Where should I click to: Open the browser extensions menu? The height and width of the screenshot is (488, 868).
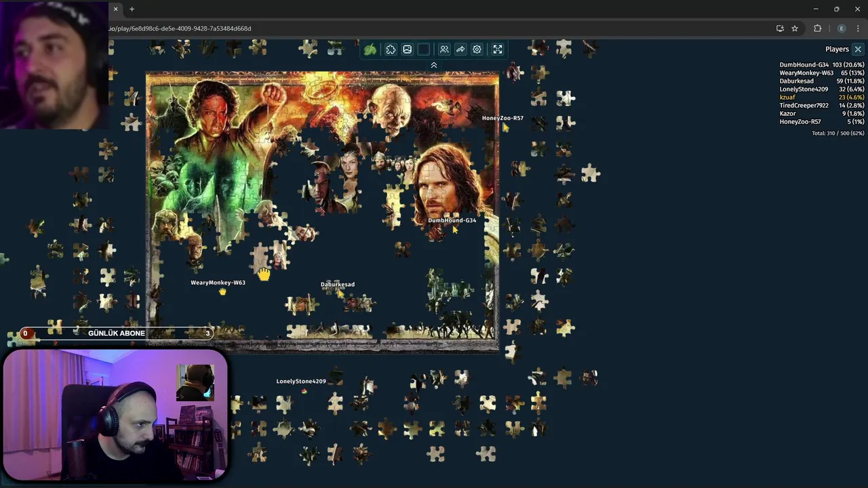[817, 28]
